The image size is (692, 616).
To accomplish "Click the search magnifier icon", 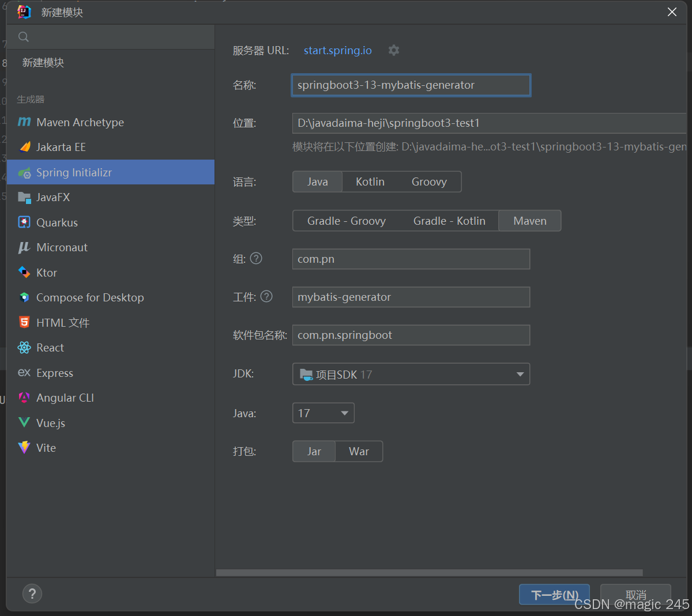I will (24, 37).
